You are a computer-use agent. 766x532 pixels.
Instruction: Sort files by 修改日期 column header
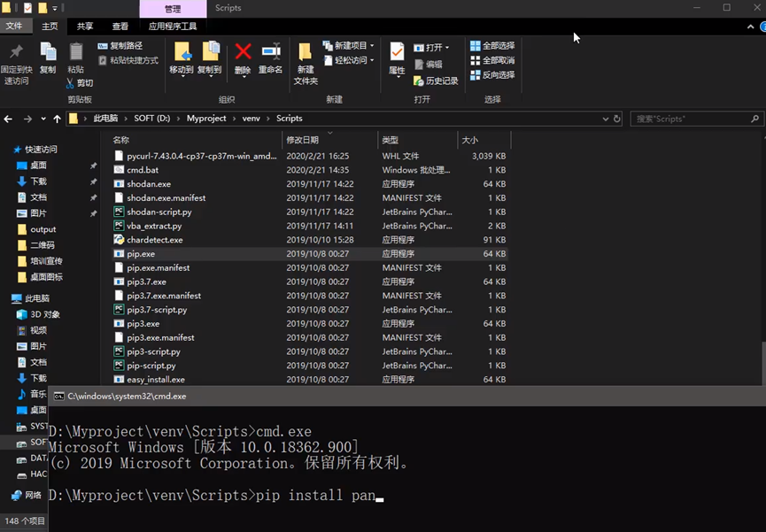point(303,140)
